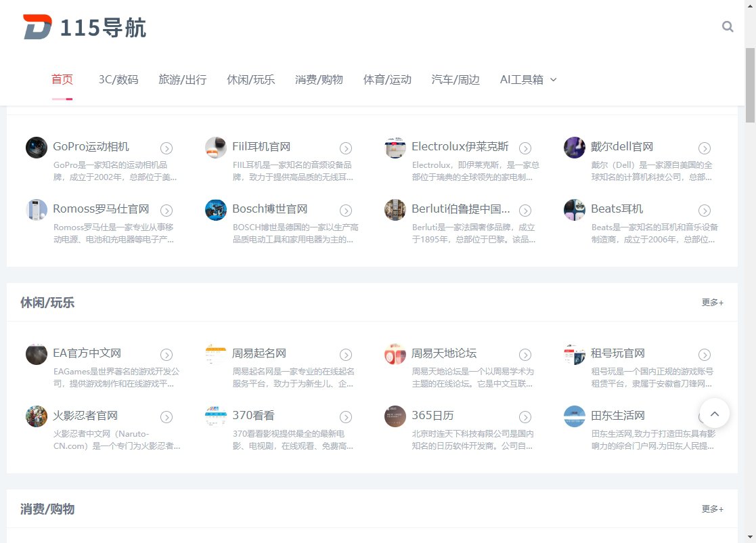This screenshot has height=543, width=756.
Task: Open the 消费/购物 nav tab
Action: [319, 80]
